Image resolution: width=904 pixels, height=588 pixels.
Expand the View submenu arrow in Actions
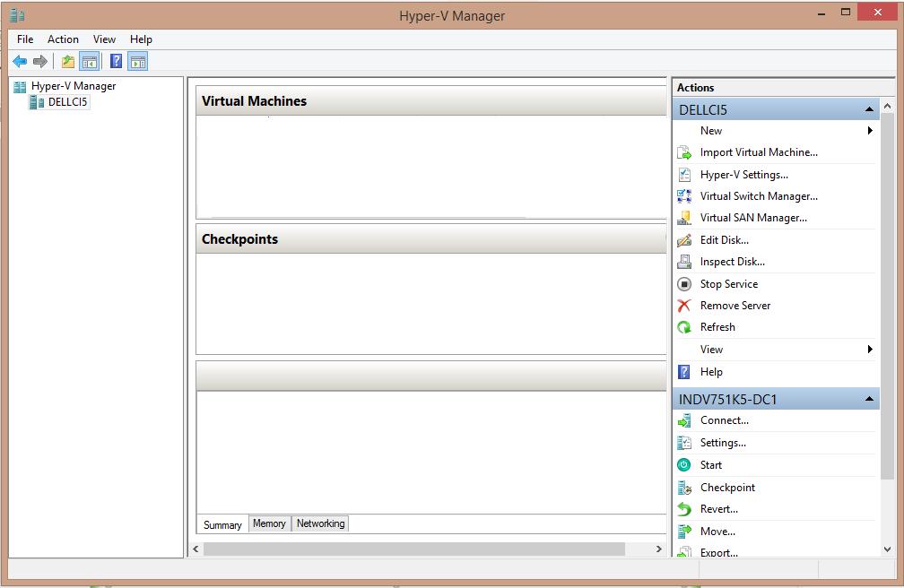pyautogui.click(x=870, y=350)
